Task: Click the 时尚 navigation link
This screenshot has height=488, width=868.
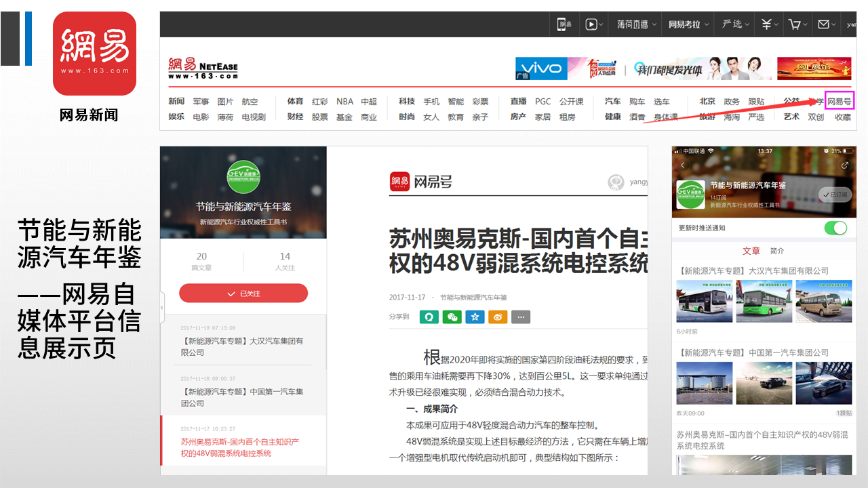Action: 407,117
